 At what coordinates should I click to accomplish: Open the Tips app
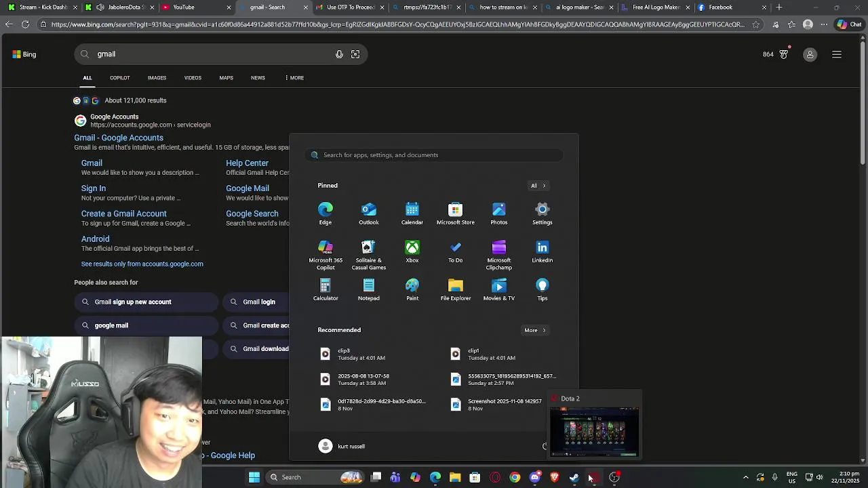pyautogui.click(x=542, y=289)
